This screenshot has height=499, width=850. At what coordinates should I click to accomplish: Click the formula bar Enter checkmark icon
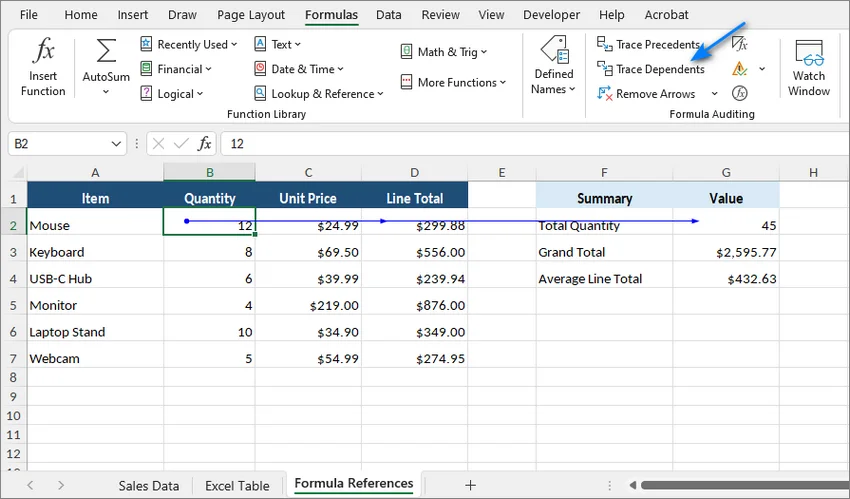[181, 144]
